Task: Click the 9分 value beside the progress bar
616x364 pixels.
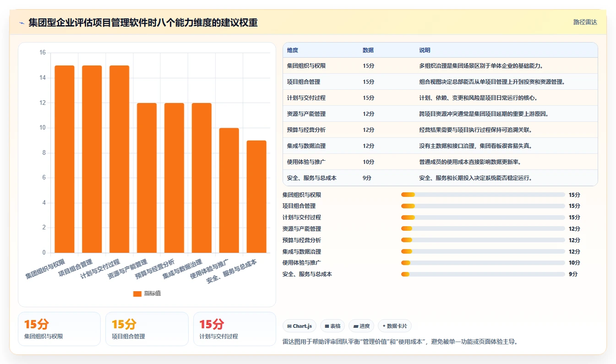Action: 573,274
